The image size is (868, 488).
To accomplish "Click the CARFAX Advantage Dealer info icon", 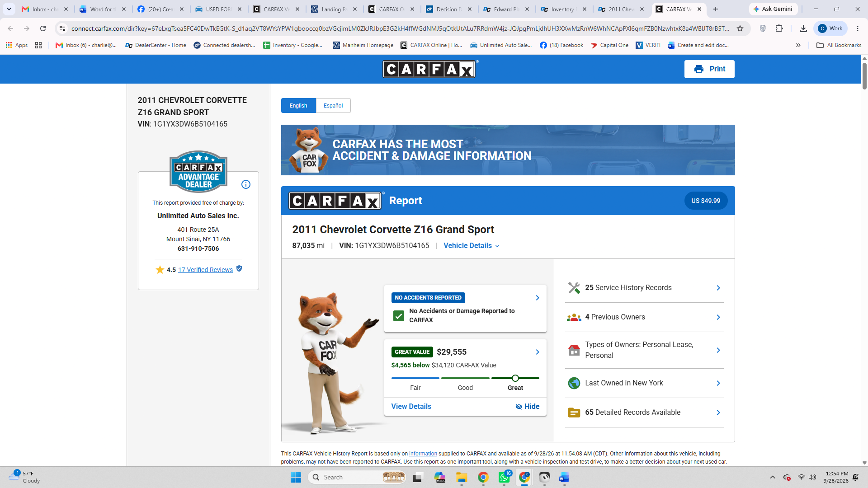I will point(245,184).
